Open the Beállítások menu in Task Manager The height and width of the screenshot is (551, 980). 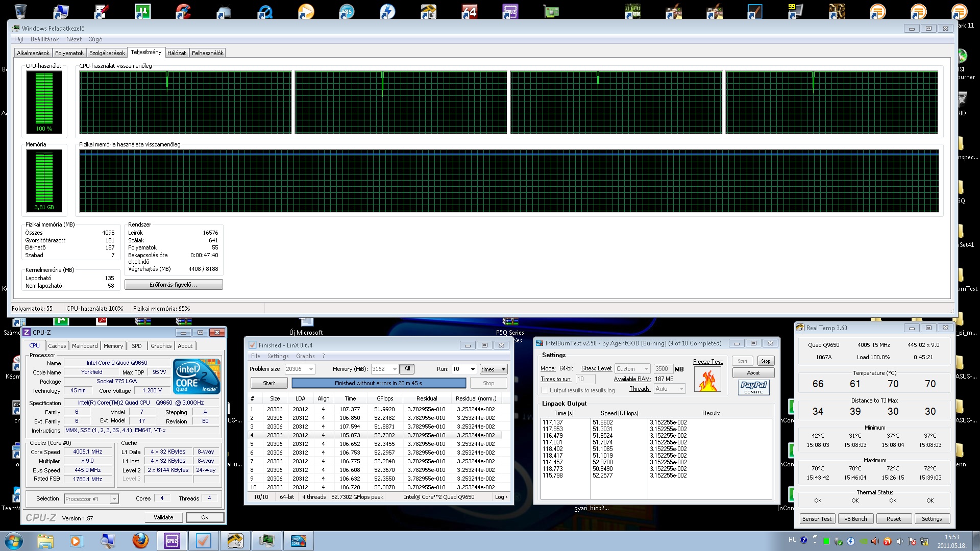(x=44, y=39)
